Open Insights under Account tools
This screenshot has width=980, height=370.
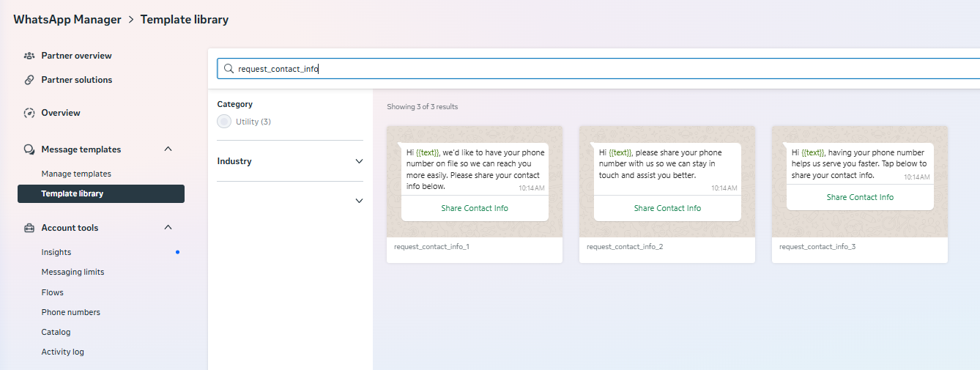point(56,252)
